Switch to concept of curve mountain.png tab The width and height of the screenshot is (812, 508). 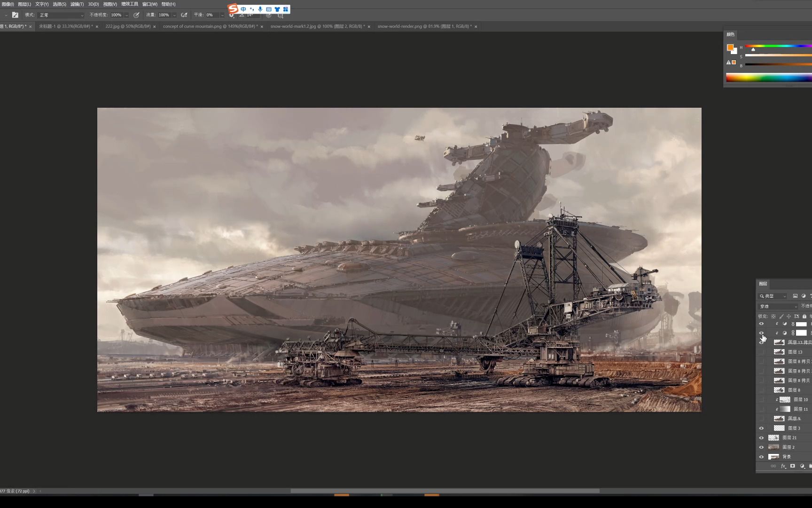pos(210,26)
